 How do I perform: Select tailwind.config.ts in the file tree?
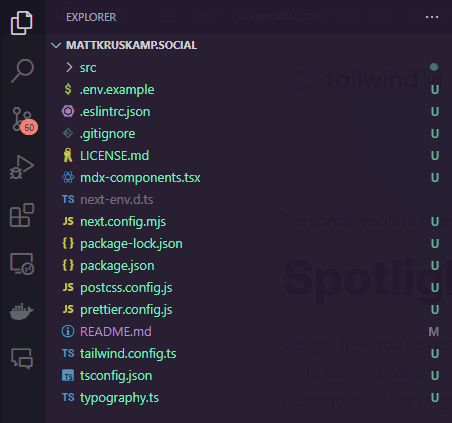(249, 354)
